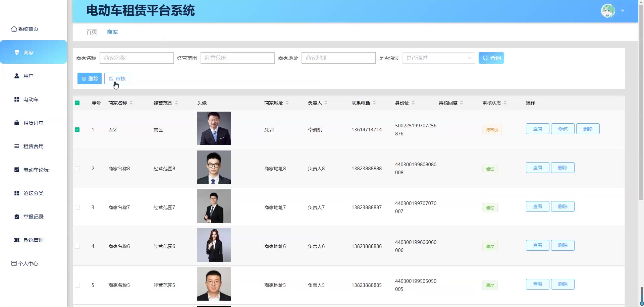Image resolution: width=644 pixels, height=307 pixels.
Task: Click the 审核 button above the table
Action: 117,78
